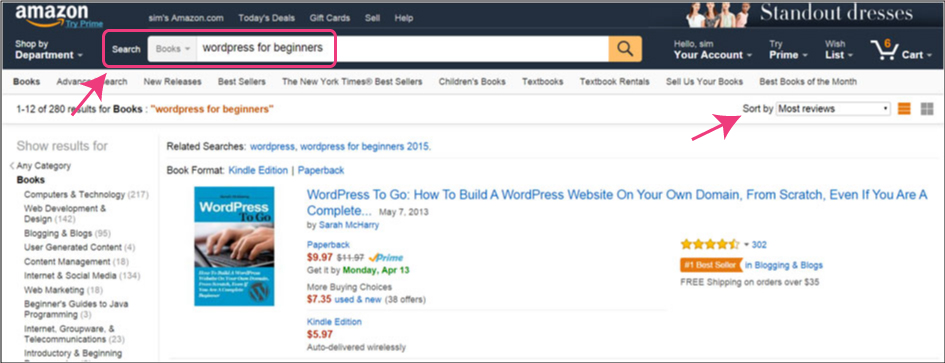This screenshot has width=945, height=363.
Task: Click the Kindle Edition link under result
Action: 334,321
